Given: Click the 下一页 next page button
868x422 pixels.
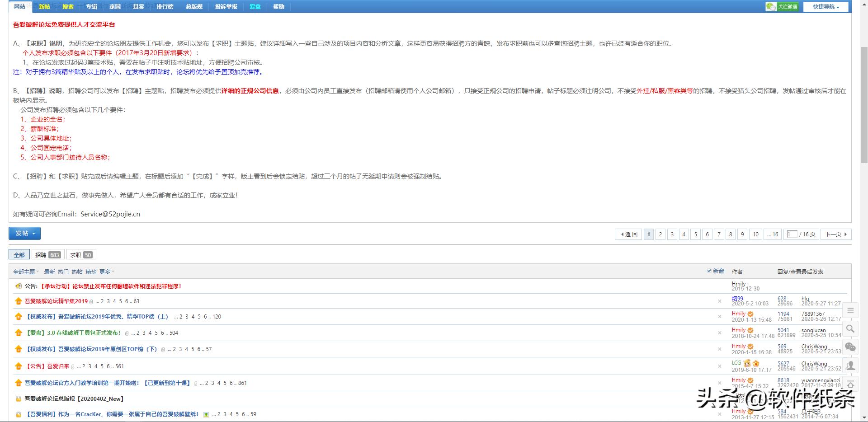Looking at the screenshot, I should coord(836,234).
